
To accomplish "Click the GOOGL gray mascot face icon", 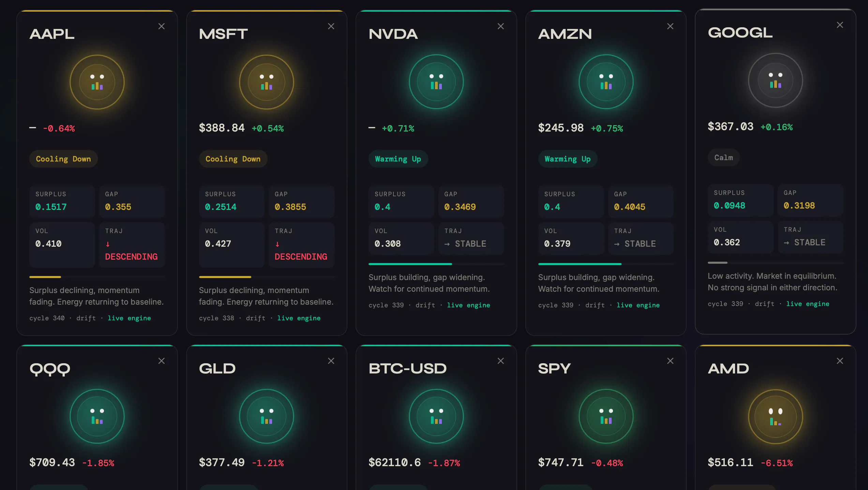I will (x=775, y=80).
